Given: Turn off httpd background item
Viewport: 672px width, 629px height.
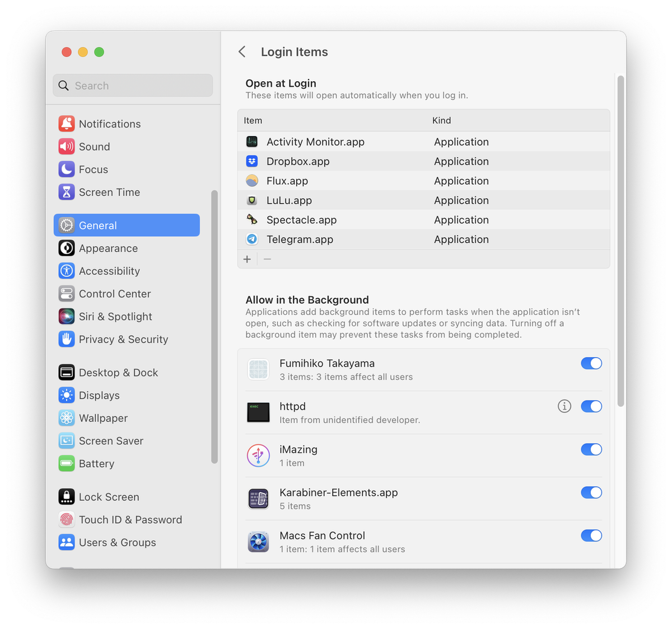Looking at the screenshot, I should pos(591,406).
